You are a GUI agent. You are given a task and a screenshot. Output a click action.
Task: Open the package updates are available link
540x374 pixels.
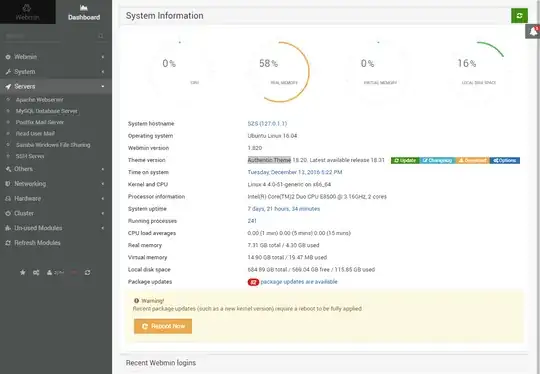click(299, 282)
